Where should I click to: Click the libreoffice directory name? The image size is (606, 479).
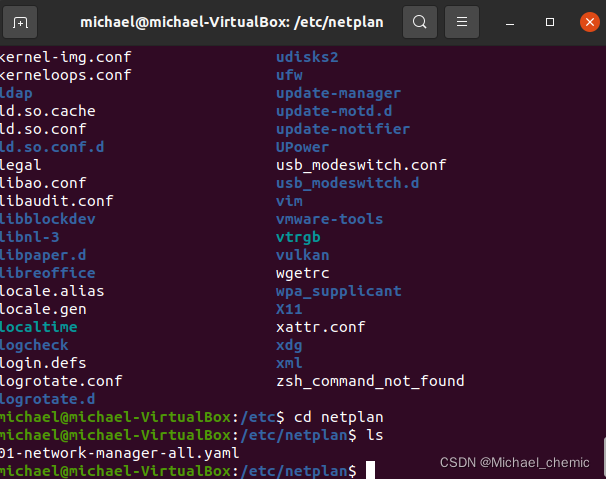[48, 273]
